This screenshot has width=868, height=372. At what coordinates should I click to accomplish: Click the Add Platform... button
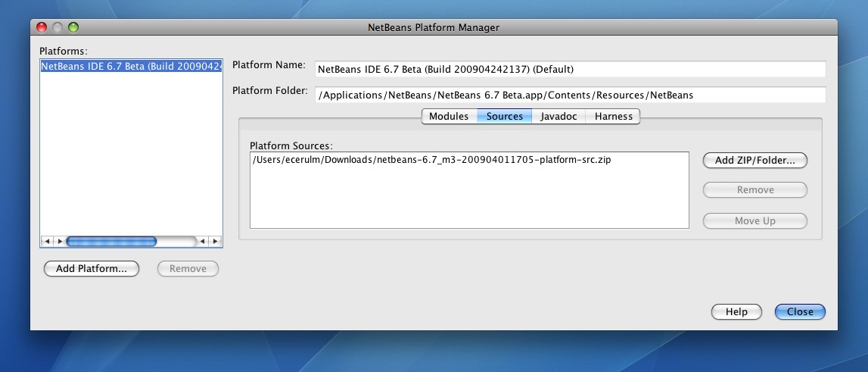92,269
